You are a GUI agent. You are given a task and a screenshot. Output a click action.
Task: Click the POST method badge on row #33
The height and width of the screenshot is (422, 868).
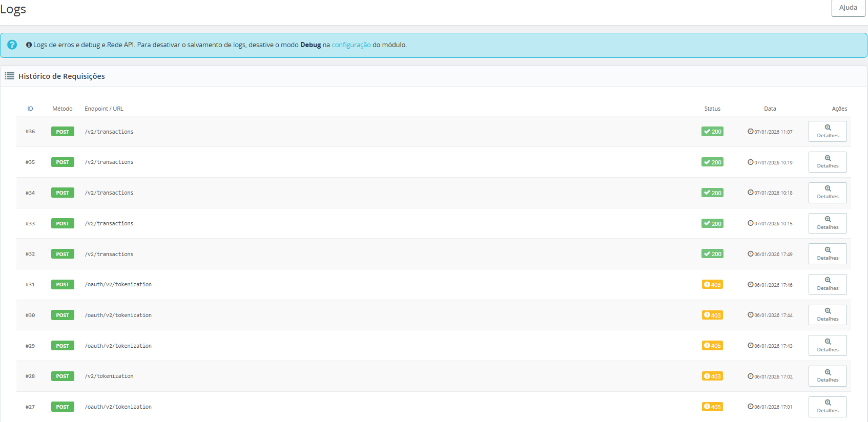[63, 223]
